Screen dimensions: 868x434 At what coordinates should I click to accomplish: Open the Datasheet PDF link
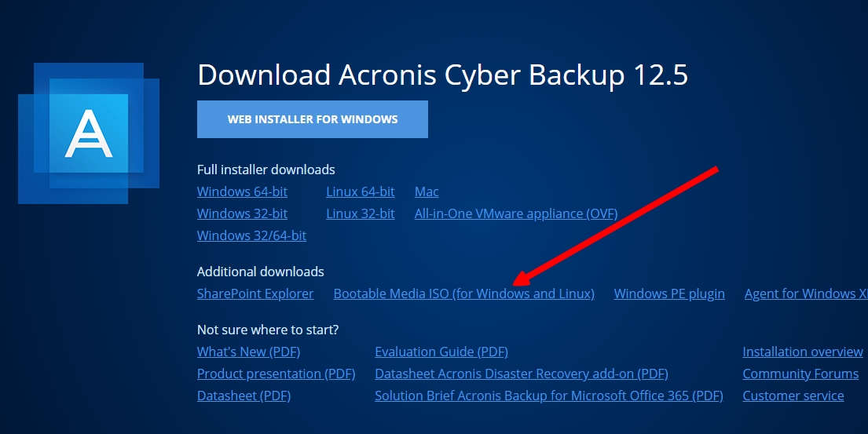[244, 396]
